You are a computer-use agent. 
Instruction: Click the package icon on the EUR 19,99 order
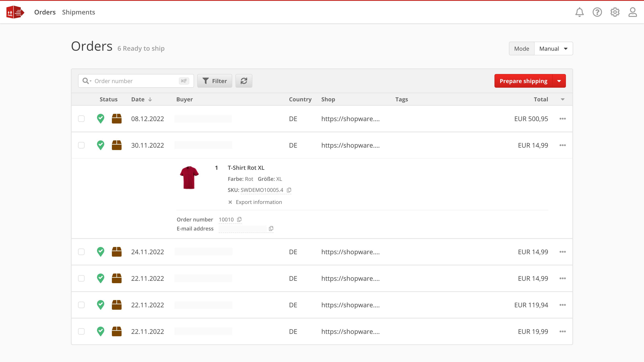[117, 331]
